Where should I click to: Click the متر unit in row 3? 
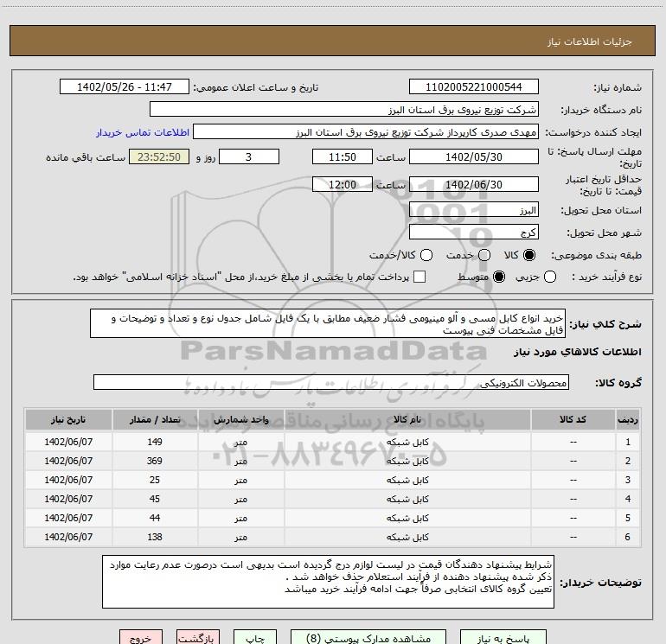240,480
